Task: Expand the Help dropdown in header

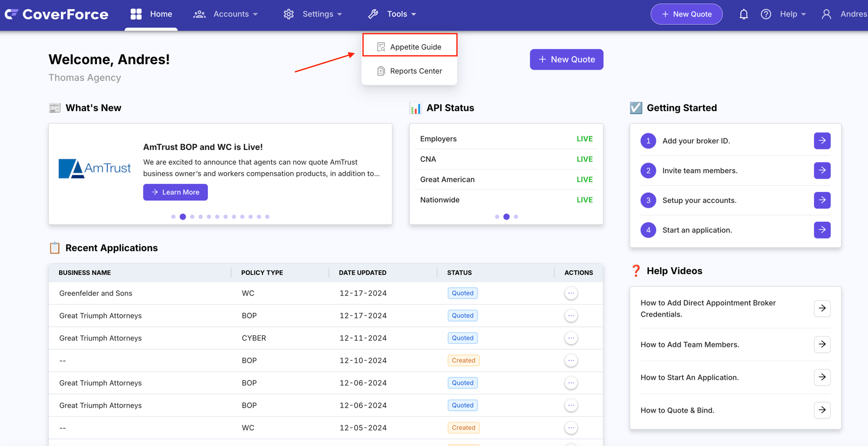Action: coord(792,14)
